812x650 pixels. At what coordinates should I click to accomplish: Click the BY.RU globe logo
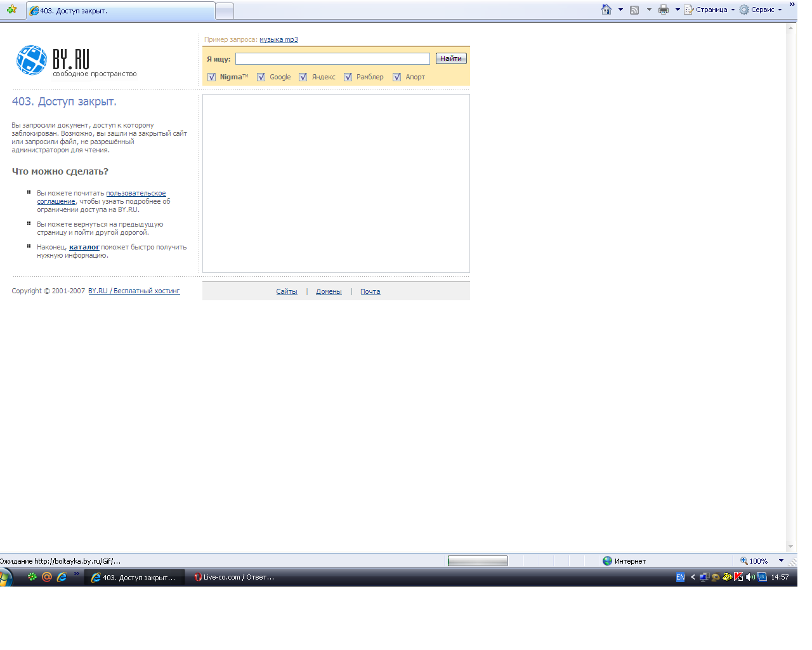click(32, 60)
